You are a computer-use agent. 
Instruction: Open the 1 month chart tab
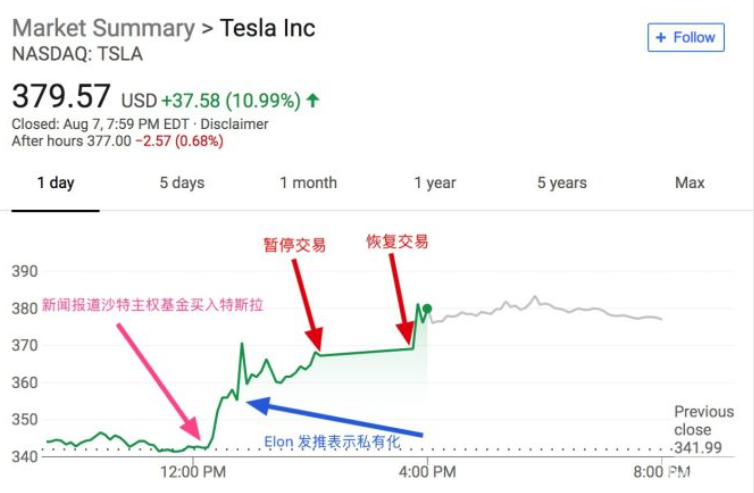pos(308,183)
